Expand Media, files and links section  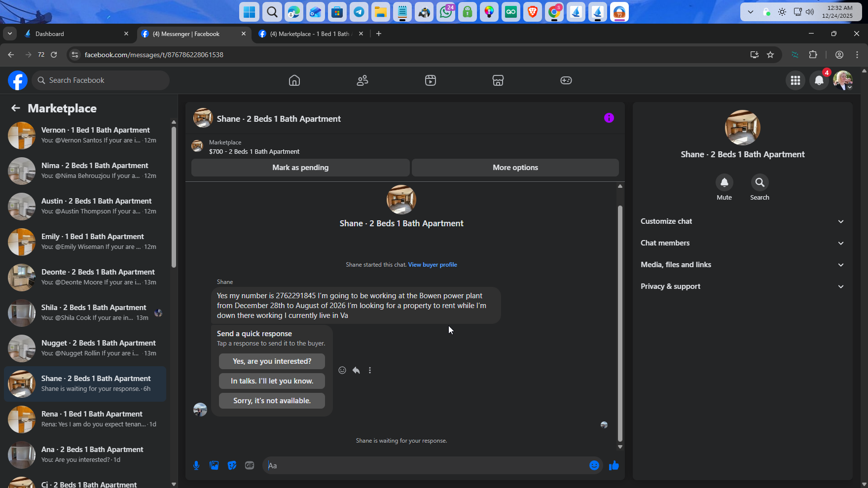[743, 265]
